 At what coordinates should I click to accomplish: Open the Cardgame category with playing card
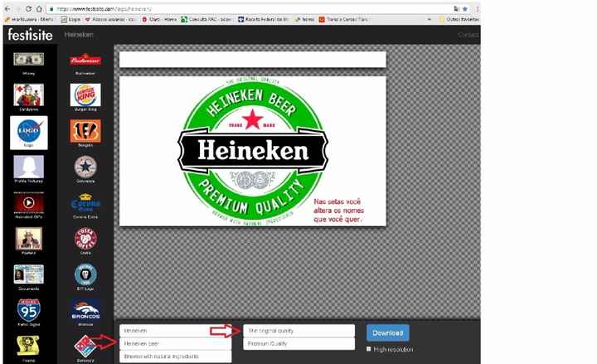(29, 95)
